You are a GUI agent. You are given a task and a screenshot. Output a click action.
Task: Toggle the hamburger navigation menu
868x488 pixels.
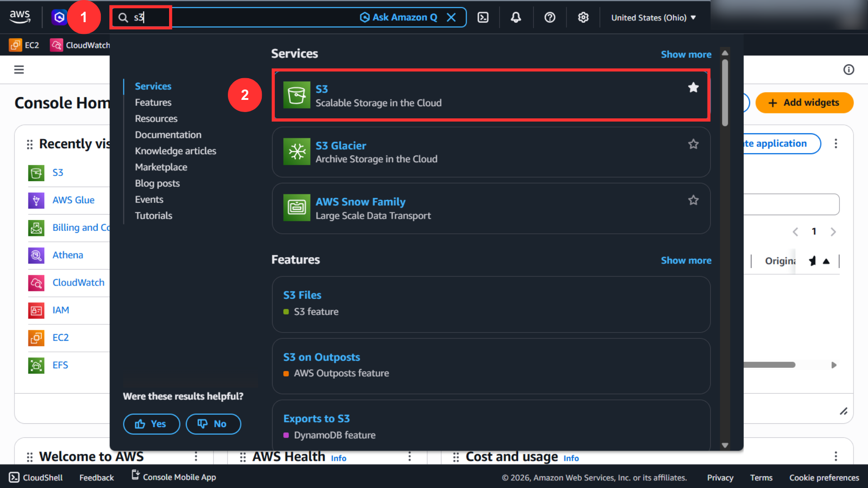pyautogui.click(x=19, y=70)
